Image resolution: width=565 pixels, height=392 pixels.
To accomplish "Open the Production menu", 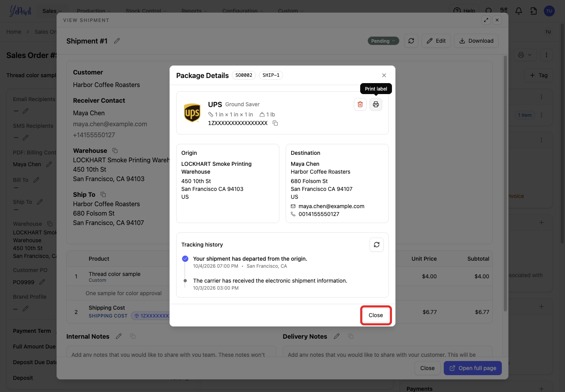I will click(94, 11).
